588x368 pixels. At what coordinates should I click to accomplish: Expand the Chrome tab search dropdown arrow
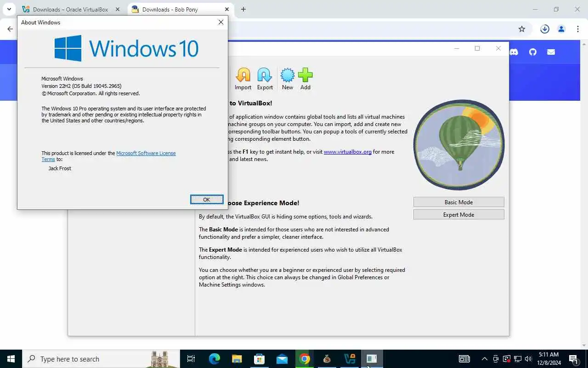(x=9, y=9)
